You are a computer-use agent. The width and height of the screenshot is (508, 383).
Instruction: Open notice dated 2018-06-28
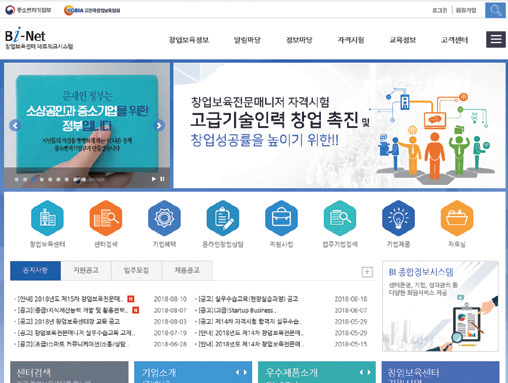(73, 344)
